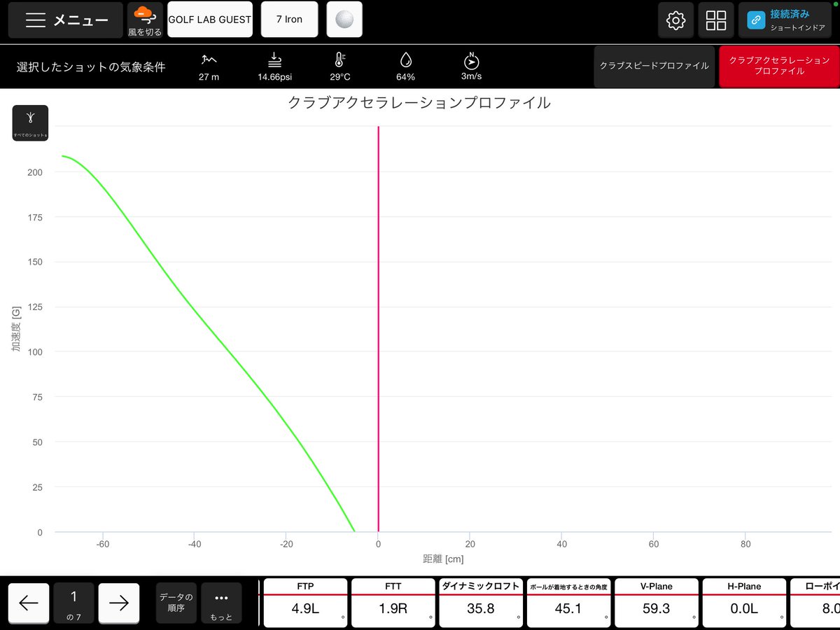Toggle the wind off cloud icon
Viewport: 840px width, 630px height.
click(x=145, y=20)
